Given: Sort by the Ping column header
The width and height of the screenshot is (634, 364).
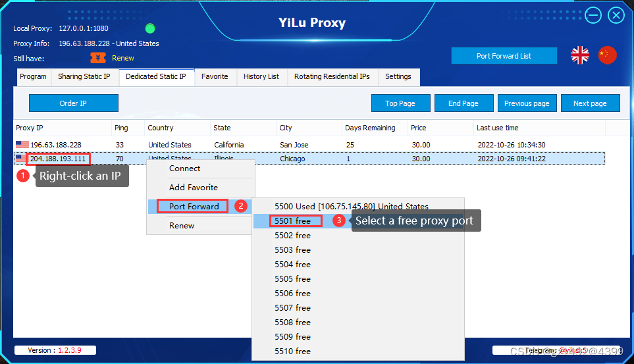Looking at the screenshot, I should (x=128, y=128).
